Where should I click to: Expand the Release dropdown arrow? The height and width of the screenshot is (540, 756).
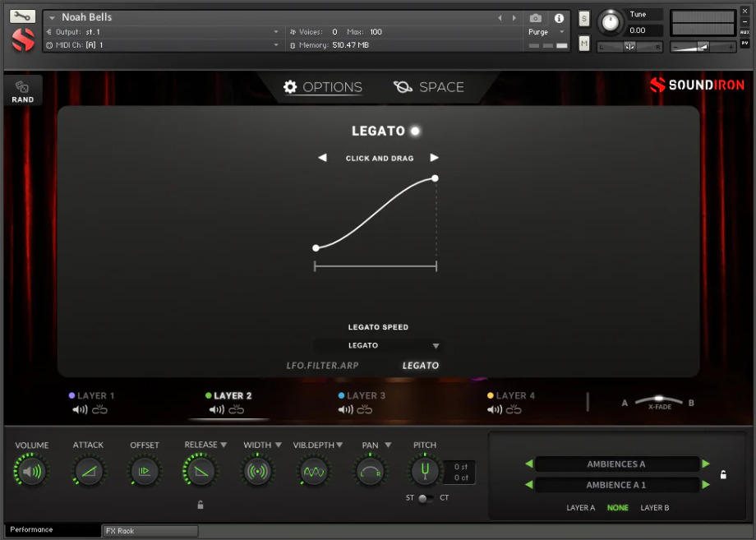point(224,445)
